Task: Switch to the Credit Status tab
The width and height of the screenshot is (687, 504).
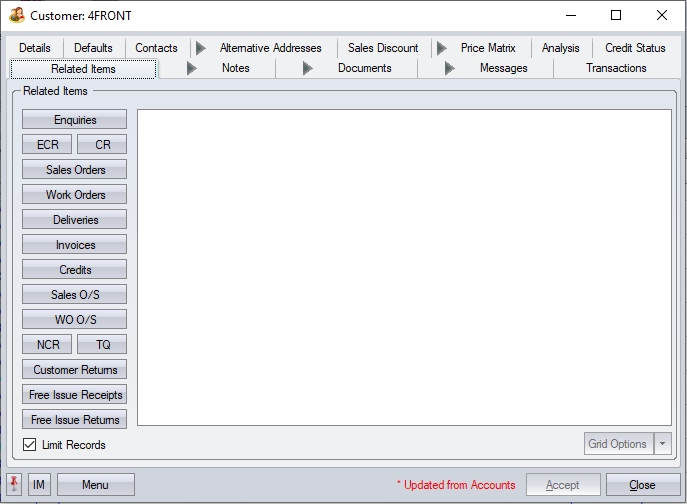Action: point(635,48)
